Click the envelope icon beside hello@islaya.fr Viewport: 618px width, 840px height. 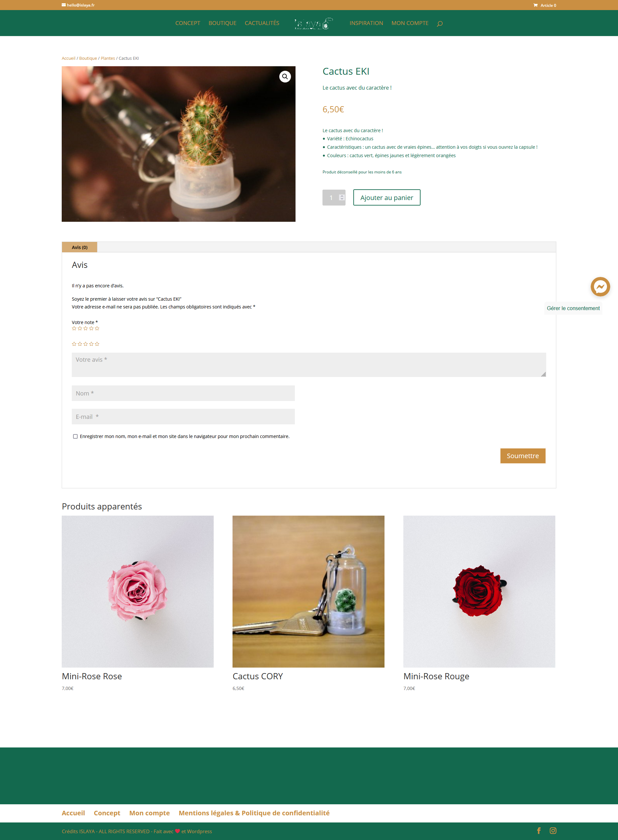pos(64,5)
